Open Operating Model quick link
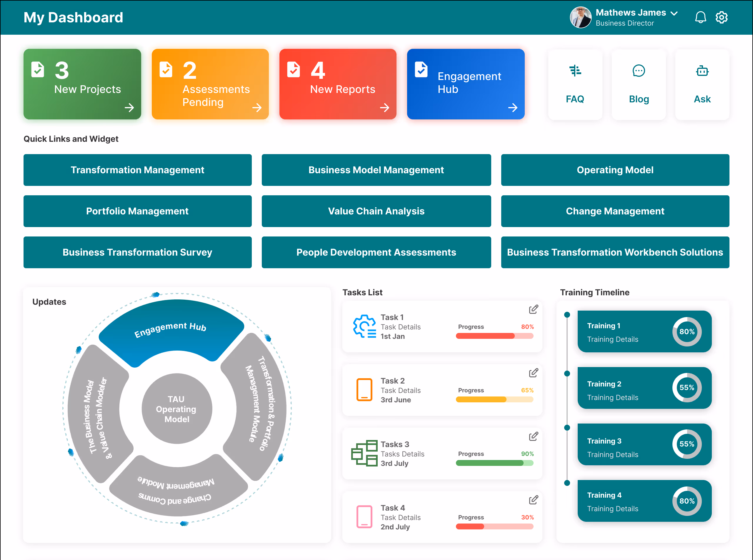Image resolution: width=753 pixels, height=560 pixels. tap(615, 170)
